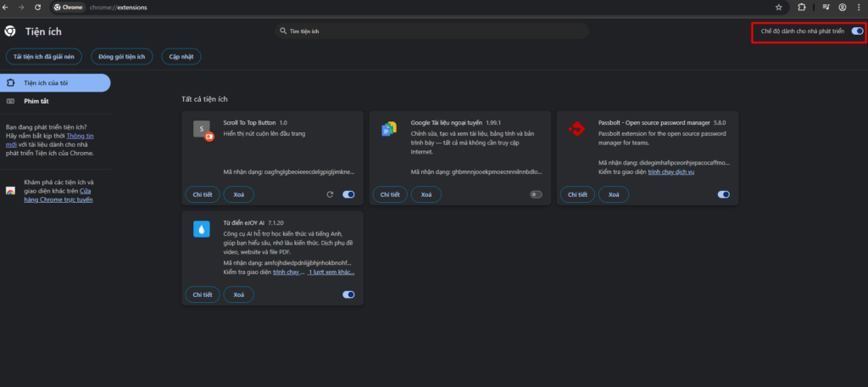Image resolution: width=868 pixels, height=387 pixels.
Task: Click the Passbolt extension red logo icon
Action: point(576,130)
